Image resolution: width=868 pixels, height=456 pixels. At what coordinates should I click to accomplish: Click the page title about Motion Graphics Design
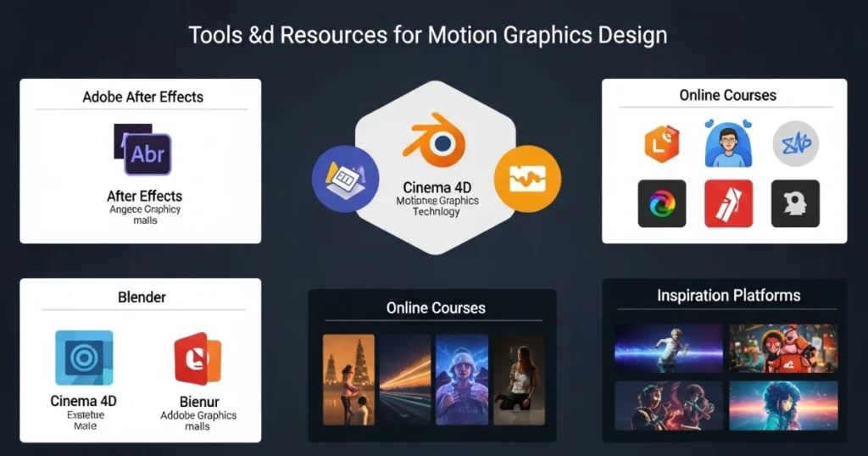pos(428,35)
